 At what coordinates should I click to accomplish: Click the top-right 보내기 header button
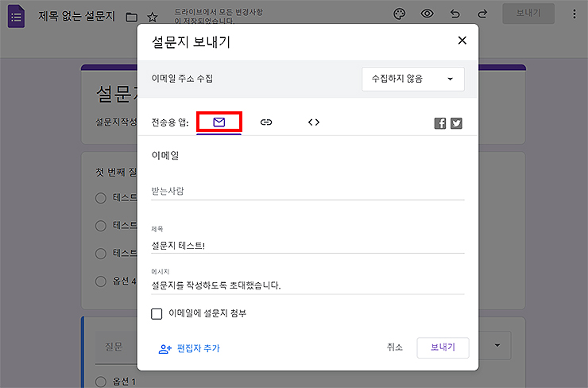pos(528,14)
